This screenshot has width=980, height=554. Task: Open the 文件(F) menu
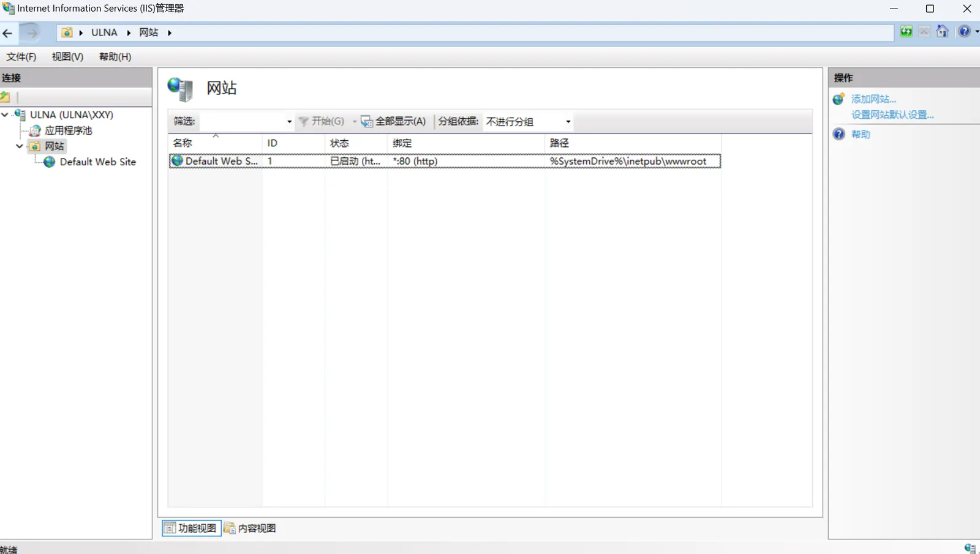pos(21,57)
